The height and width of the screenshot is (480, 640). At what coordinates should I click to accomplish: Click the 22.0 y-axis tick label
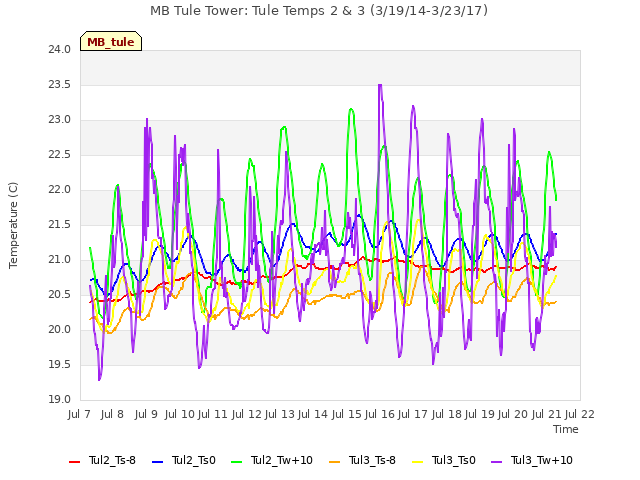coord(60,190)
